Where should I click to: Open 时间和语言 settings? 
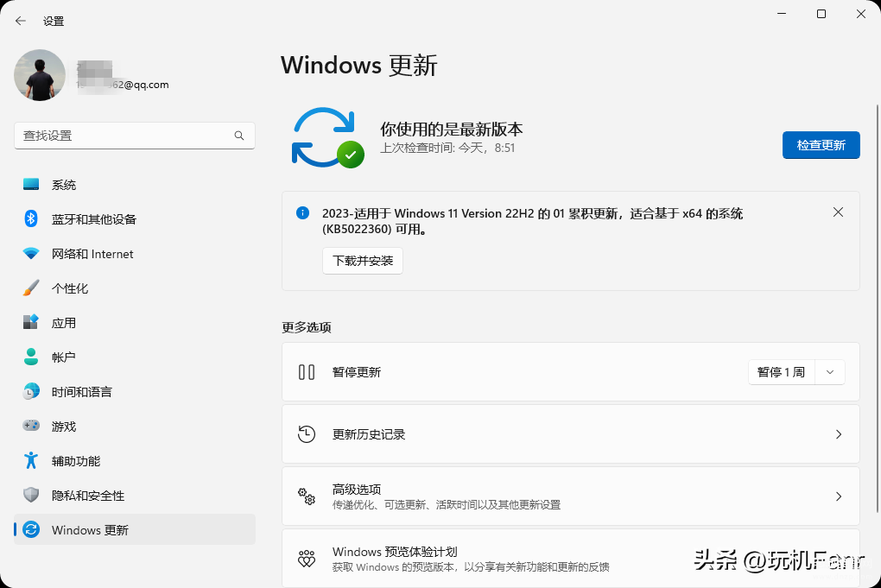(134, 392)
